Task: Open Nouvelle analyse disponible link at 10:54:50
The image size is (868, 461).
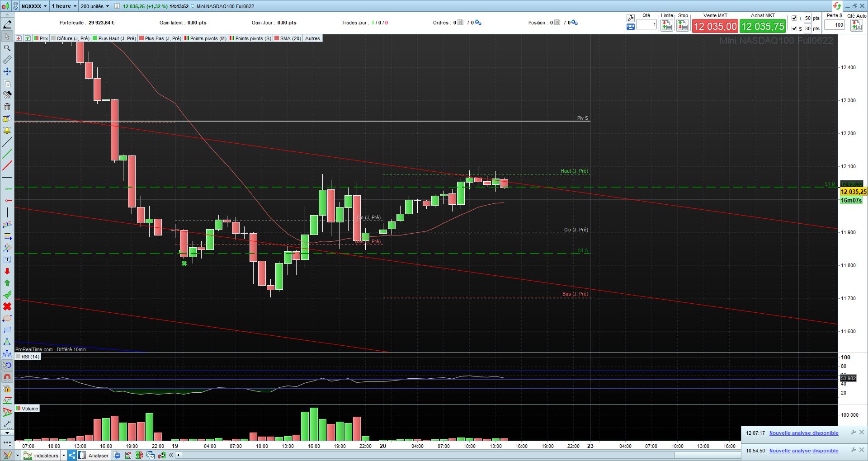Action: pos(804,451)
